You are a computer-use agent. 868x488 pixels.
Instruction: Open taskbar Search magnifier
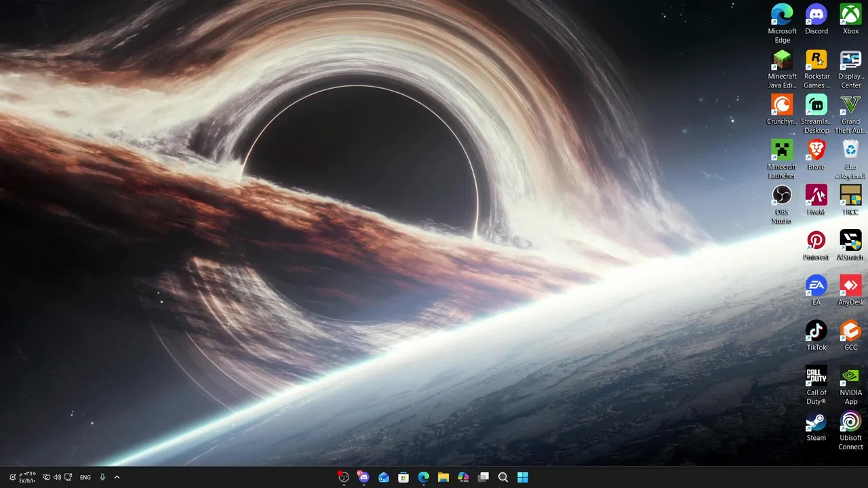[503, 477]
